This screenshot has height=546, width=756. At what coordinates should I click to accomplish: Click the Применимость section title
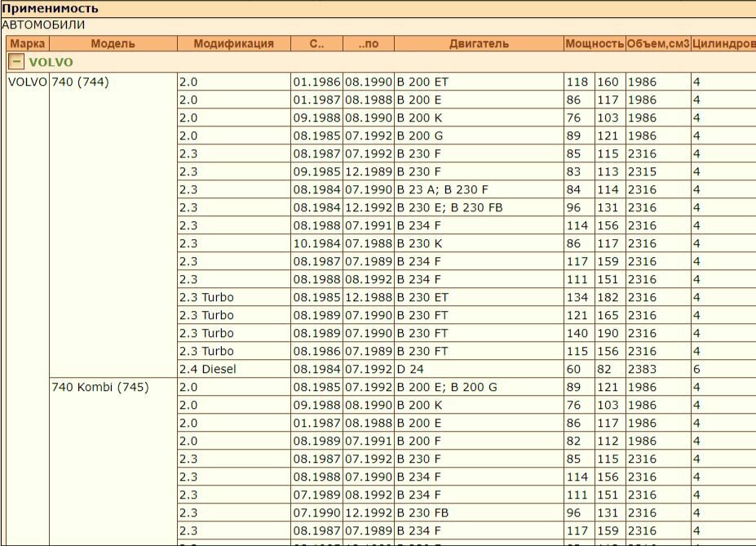(x=50, y=8)
